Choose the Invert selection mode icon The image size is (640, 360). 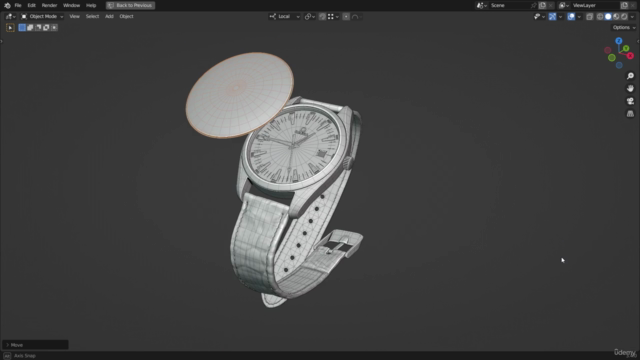[46, 27]
